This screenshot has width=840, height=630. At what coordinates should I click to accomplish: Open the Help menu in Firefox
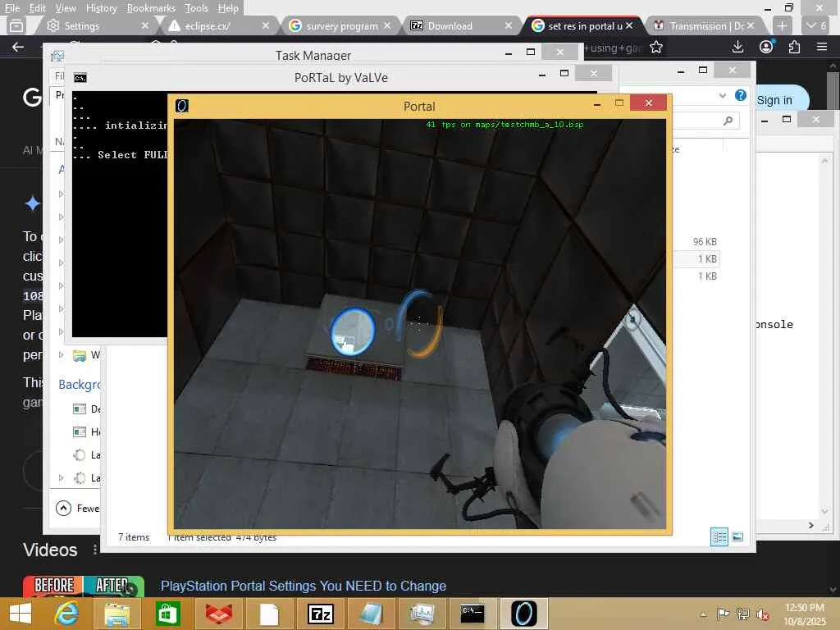click(228, 8)
